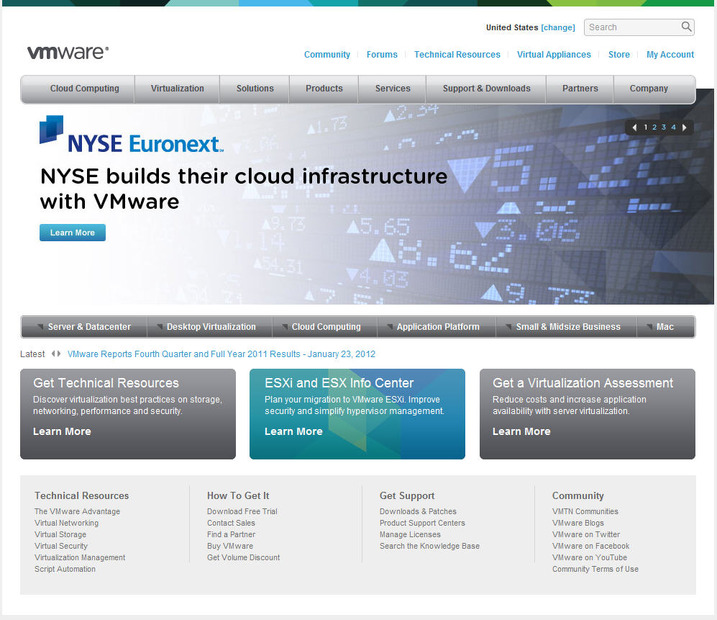Image resolution: width=717 pixels, height=620 pixels.
Task: Click Learn More under Virtualization Assessment
Action: coord(521,431)
